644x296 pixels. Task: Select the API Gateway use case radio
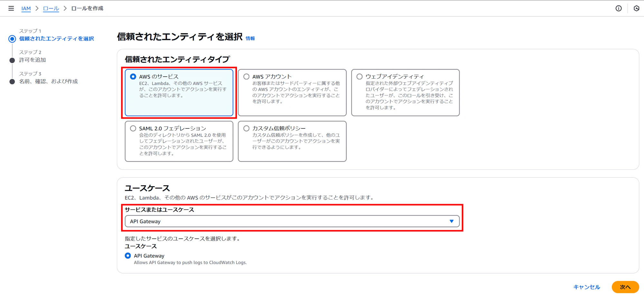[128, 256]
